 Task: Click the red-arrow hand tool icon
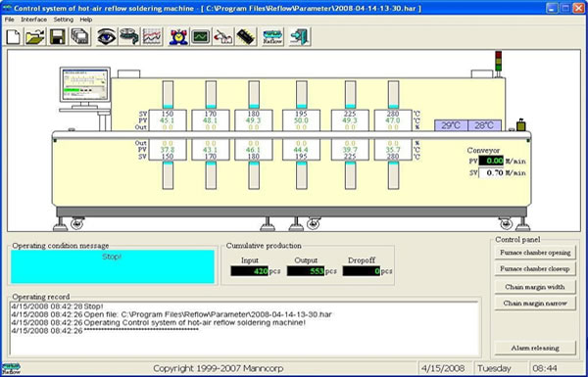[x=222, y=37]
